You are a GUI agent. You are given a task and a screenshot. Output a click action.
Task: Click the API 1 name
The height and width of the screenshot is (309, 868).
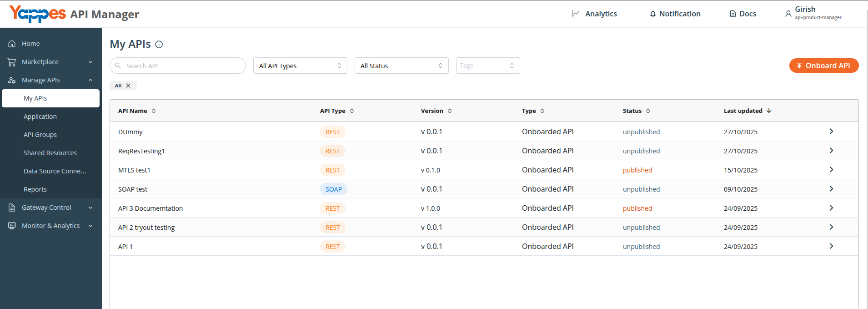[125, 247]
